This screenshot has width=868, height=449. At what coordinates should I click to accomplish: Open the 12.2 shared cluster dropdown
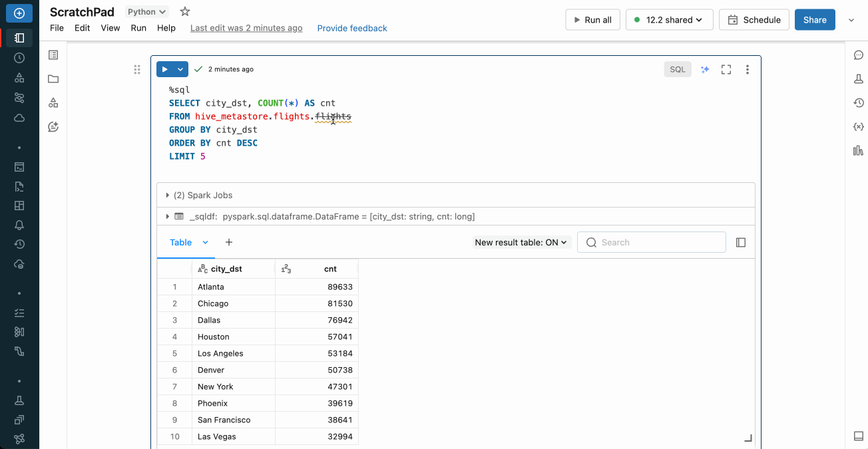(x=669, y=19)
